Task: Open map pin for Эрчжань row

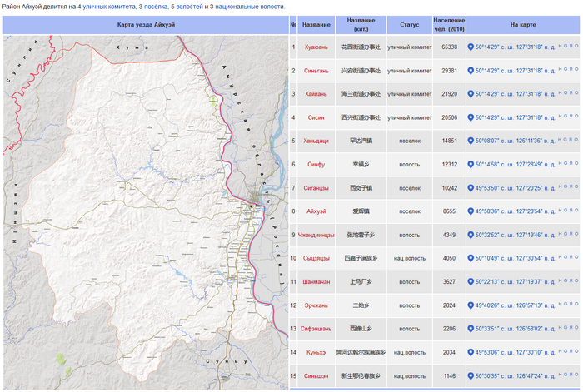Action: [x=471, y=305]
